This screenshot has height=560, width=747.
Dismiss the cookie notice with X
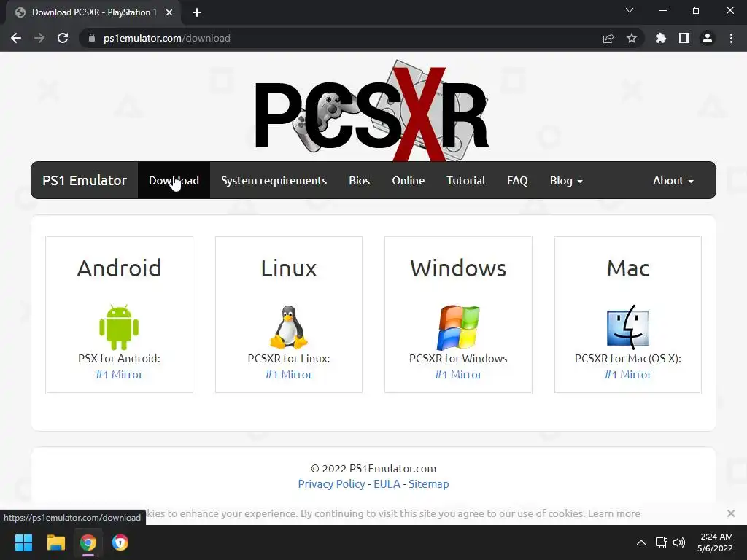pyautogui.click(x=731, y=513)
